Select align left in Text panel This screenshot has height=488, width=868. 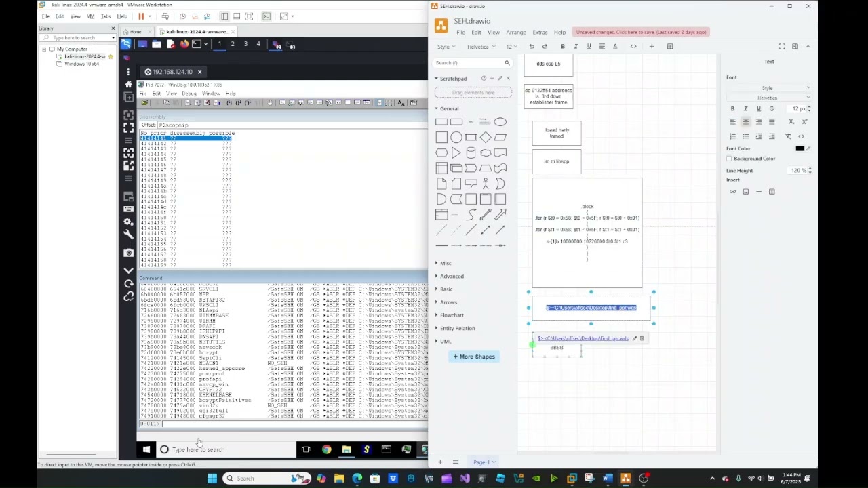click(732, 121)
